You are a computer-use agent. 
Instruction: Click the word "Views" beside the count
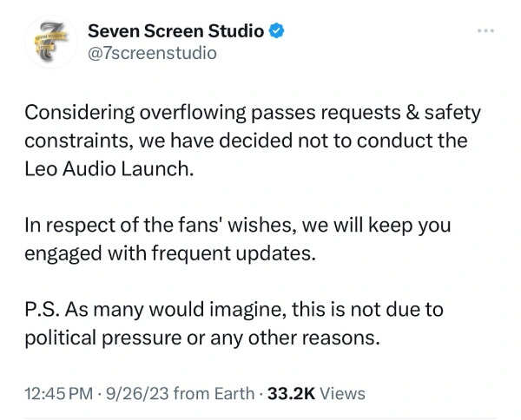tap(343, 393)
